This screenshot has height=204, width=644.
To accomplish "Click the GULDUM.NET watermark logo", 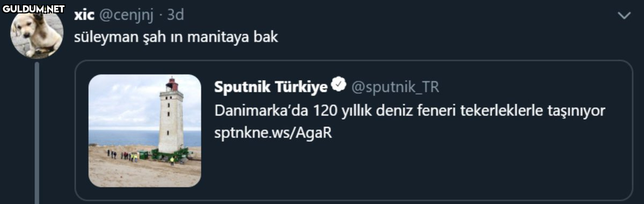I will (x=33, y=9).
